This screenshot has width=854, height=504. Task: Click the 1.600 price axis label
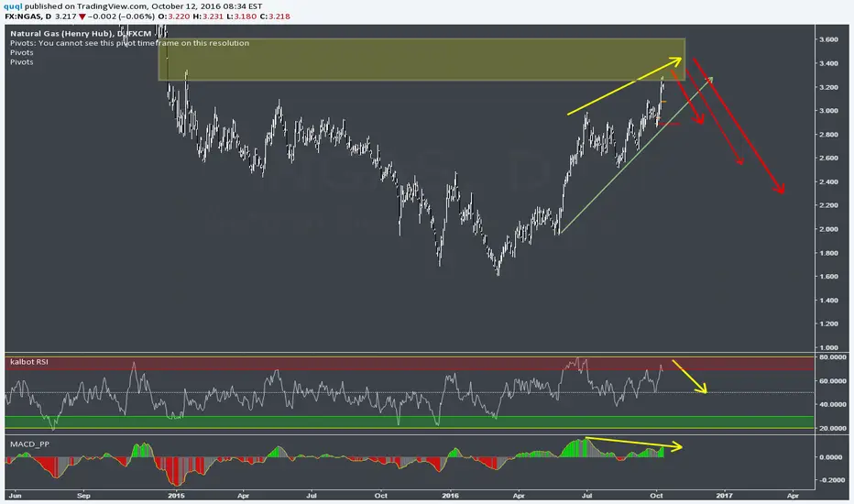828,276
